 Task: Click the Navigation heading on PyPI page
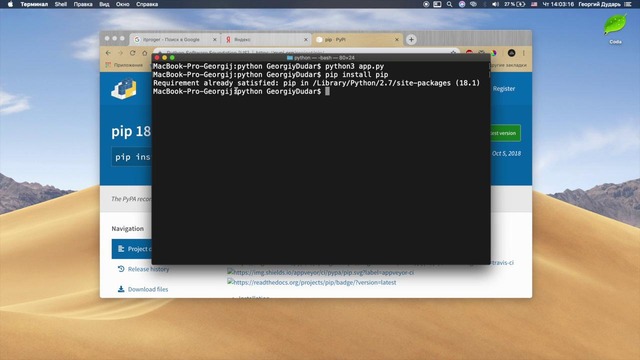128,229
